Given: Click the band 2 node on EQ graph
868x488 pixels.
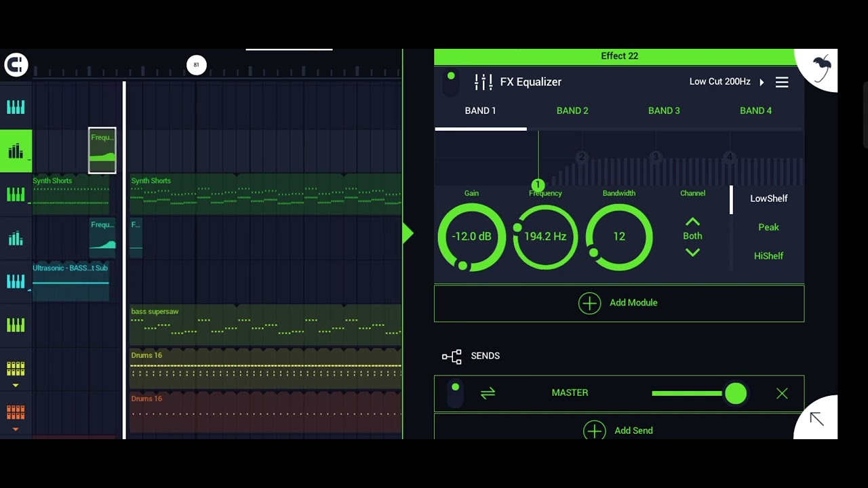Looking at the screenshot, I should pyautogui.click(x=581, y=157).
